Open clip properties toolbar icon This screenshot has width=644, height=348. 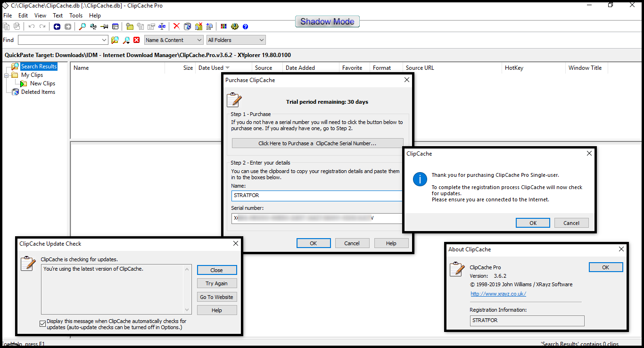pyautogui.click(x=151, y=27)
